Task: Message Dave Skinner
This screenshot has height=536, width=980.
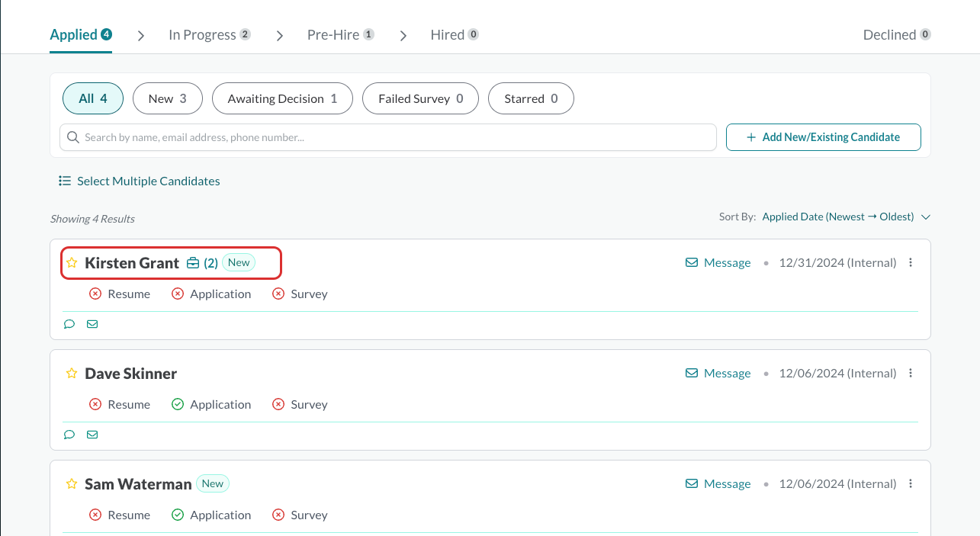Action: (x=718, y=374)
